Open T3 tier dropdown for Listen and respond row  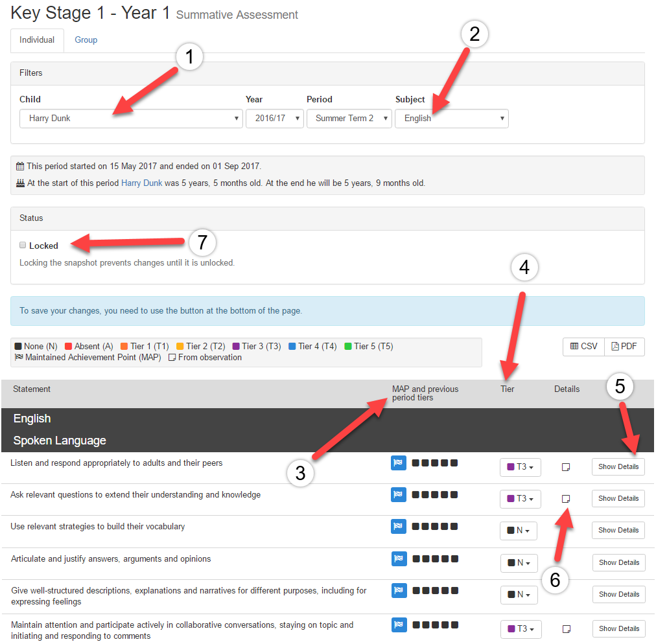point(520,467)
